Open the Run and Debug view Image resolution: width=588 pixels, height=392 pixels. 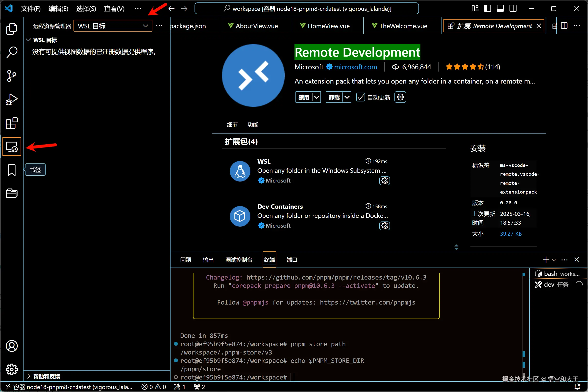pyautogui.click(x=12, y=99)
